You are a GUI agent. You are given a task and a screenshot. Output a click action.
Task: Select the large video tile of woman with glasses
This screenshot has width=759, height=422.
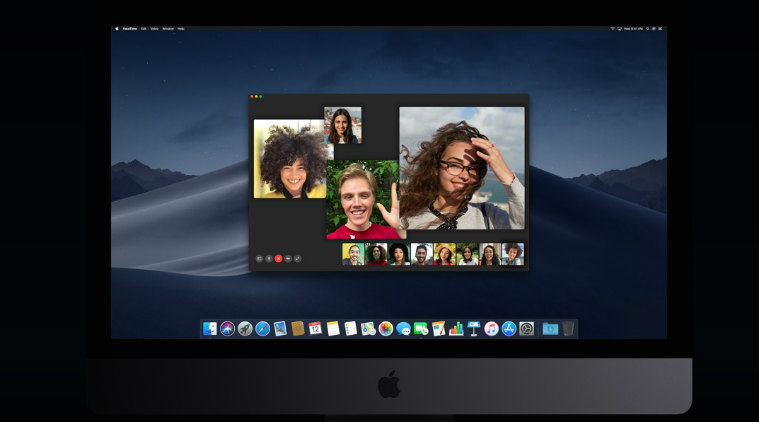pos(461,168)
